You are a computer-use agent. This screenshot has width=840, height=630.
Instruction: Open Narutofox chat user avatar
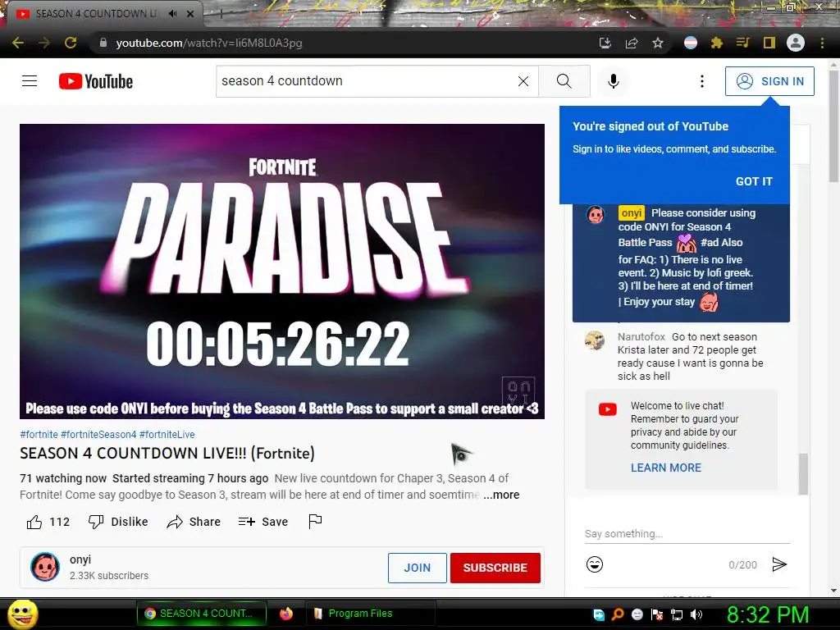pyautogui.click(x=595, y=340)
